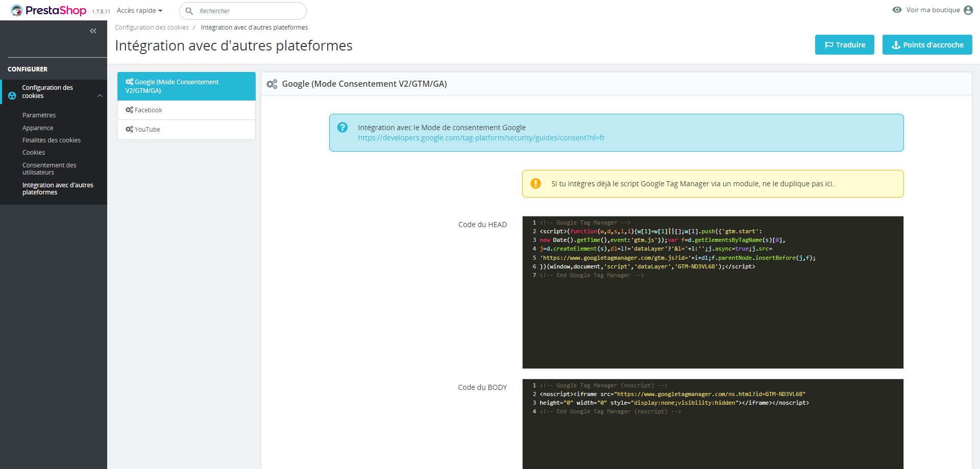The height and width of the screenshot is (469, 980).
Task: Open the user account avatar icon
Action: 968,10
